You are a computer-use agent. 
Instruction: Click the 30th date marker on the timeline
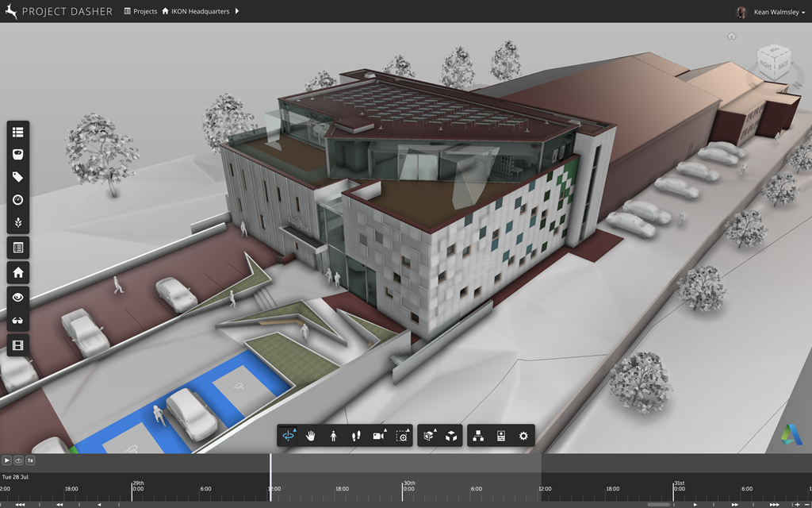coord(408,483)
